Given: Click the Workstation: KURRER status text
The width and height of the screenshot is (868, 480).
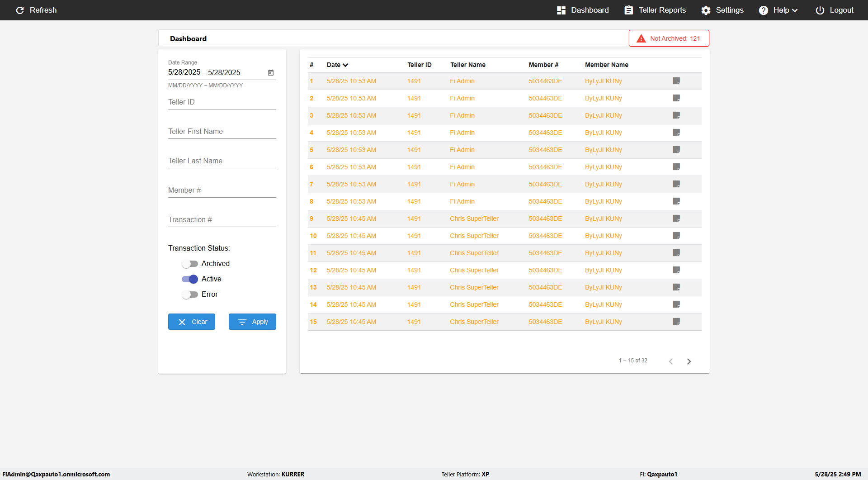Looking at the screenshot, I should (x=276, y=474).
